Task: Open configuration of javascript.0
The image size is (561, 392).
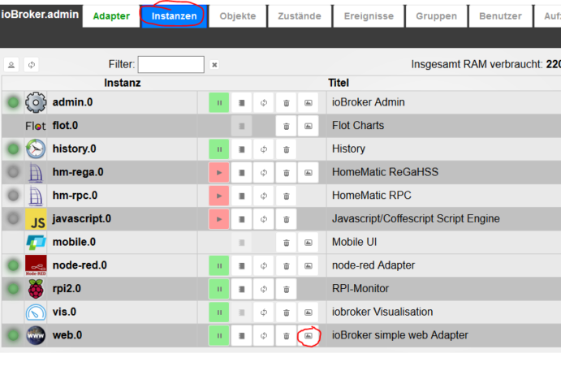Action: coord(241,219)
